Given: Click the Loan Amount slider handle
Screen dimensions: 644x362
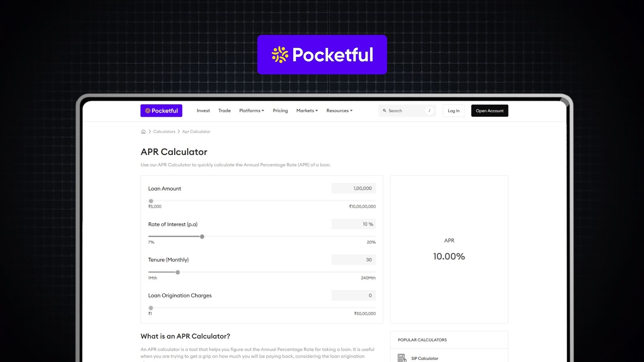Looking at the screenshot, I should [151, 201].
